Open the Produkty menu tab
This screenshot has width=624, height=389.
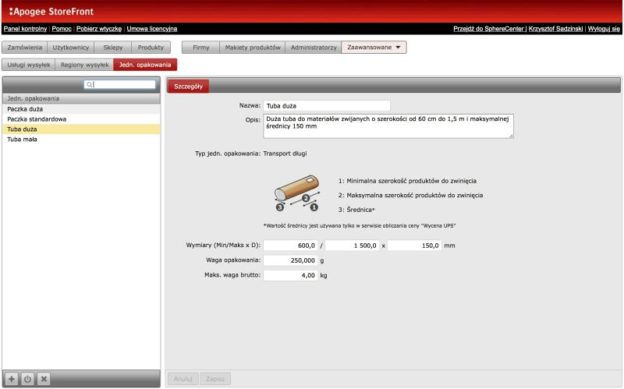(151, 47)
